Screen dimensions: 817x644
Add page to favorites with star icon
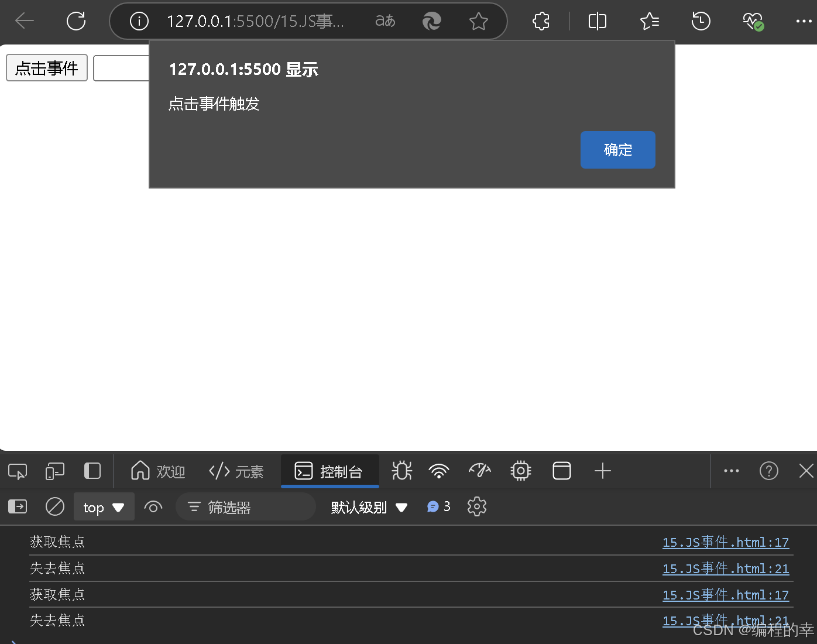478,22
